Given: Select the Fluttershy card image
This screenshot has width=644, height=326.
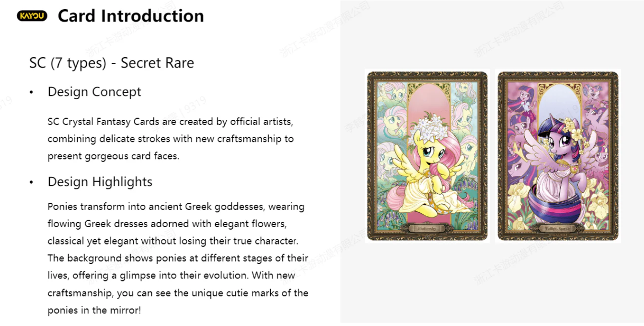Looking at the screenshot, I should pyautogui.click(x=427, y=156).
